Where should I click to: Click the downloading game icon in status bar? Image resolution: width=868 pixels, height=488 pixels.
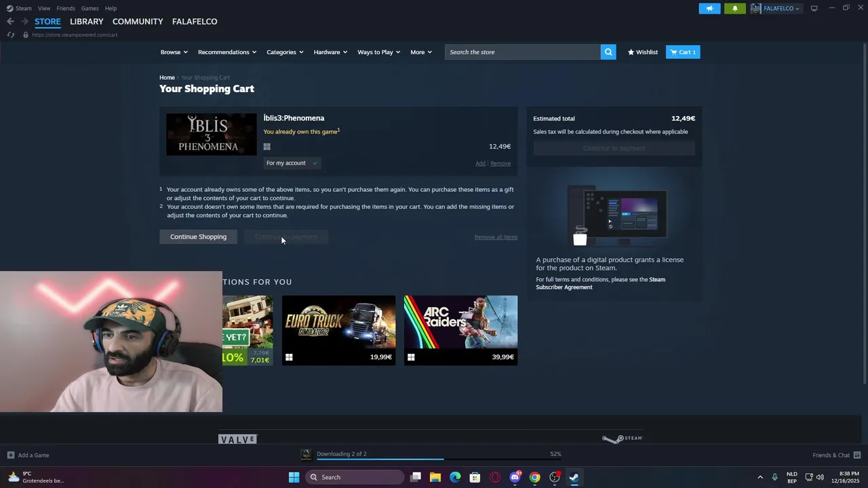(x=306, y=455)
